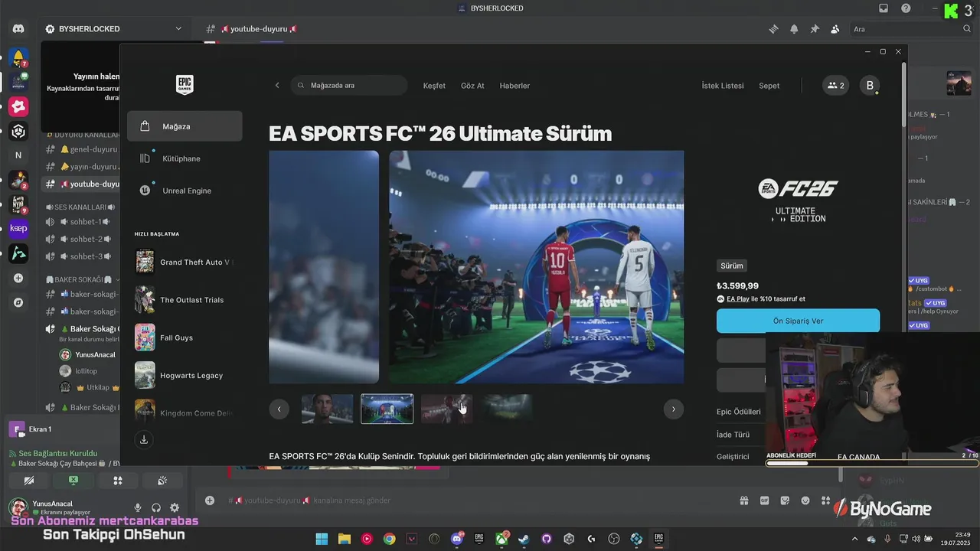Go back with the store back arrow
This screenshot has height=551, width=980.
(x=277, y=86)
